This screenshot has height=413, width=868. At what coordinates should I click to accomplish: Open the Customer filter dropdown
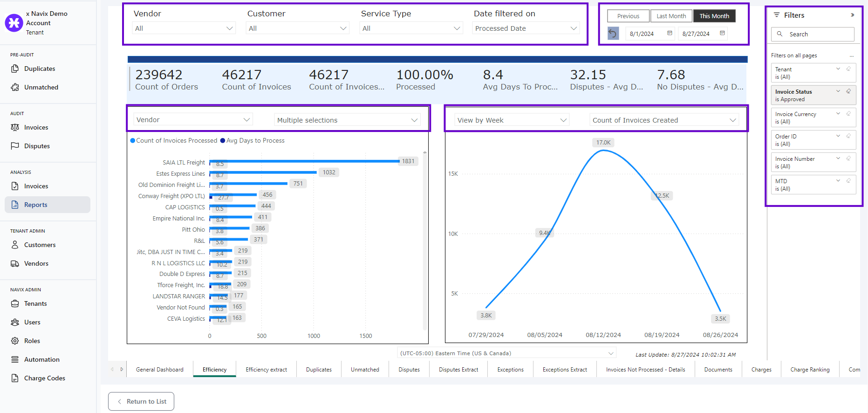tap(298, 28)
